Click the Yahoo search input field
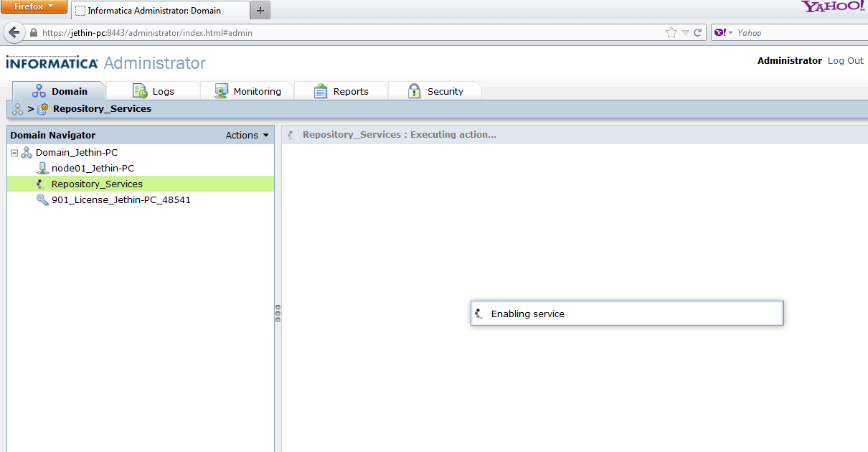Screen dimensions: 868x452 tap(796, 32)
